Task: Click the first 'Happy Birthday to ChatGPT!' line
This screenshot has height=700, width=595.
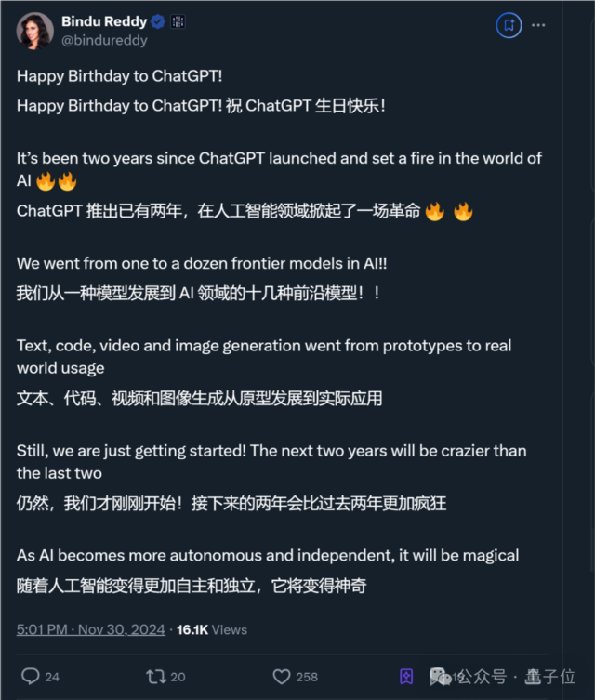Action: pos(119,76)
